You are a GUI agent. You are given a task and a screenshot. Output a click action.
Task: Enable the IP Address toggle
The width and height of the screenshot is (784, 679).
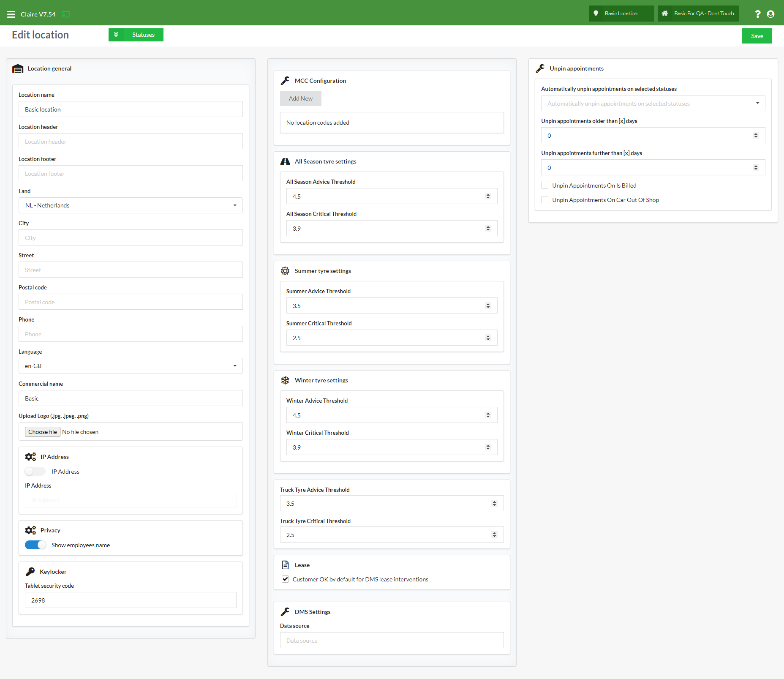(x=35, y=472)
